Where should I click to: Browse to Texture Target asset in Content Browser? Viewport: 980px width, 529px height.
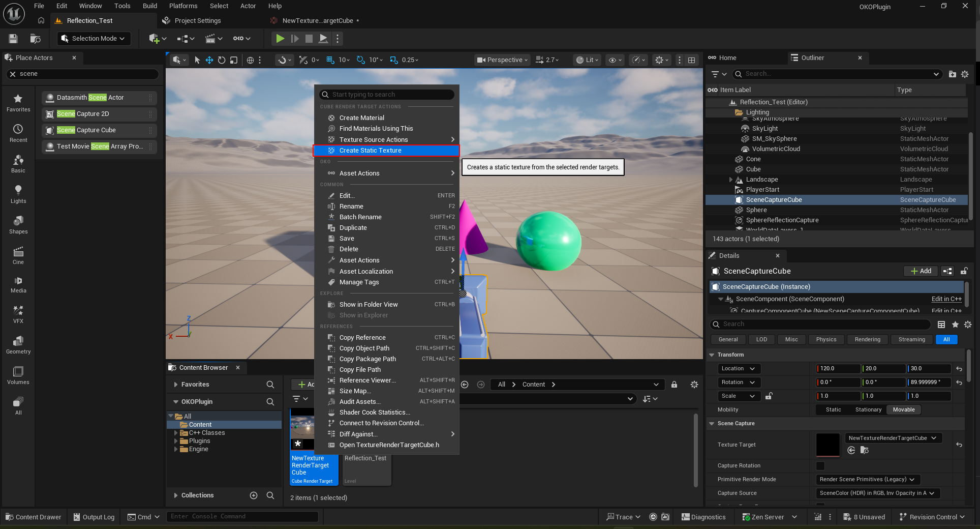point(864,450)
